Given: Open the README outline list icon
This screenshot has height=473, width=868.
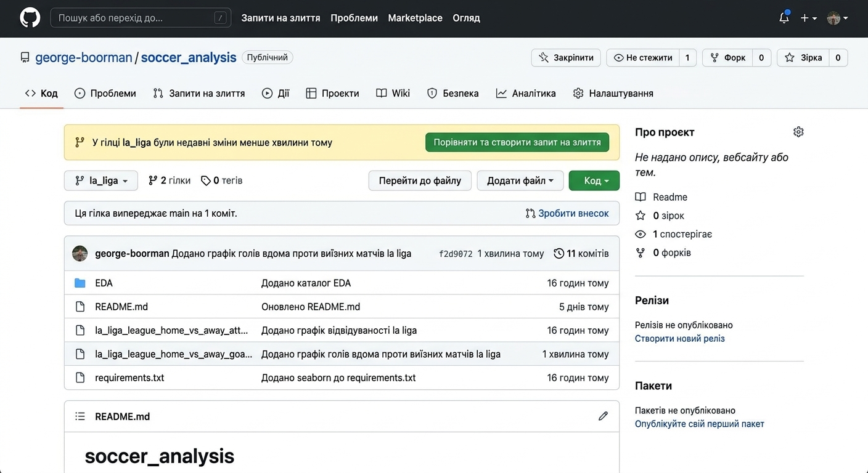Looking at the screenshot, I should pyautogui.click(x=80, y=416).
